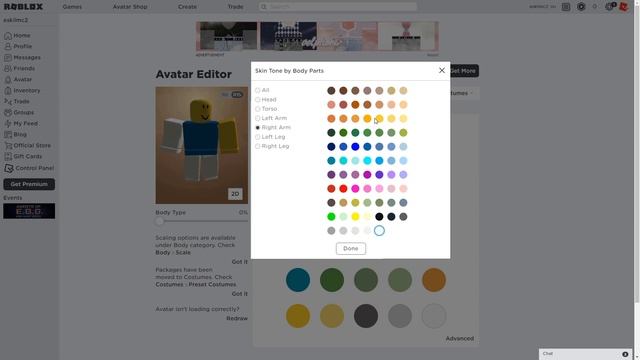Open Gift Cards in the sidebar

(23, 156)
